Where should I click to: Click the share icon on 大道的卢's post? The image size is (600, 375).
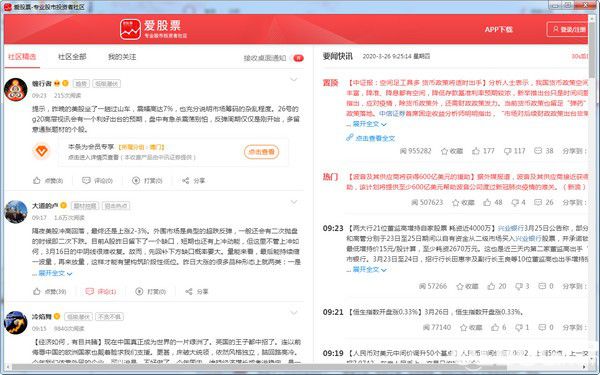pyautogui.click(x=189, y=291)
